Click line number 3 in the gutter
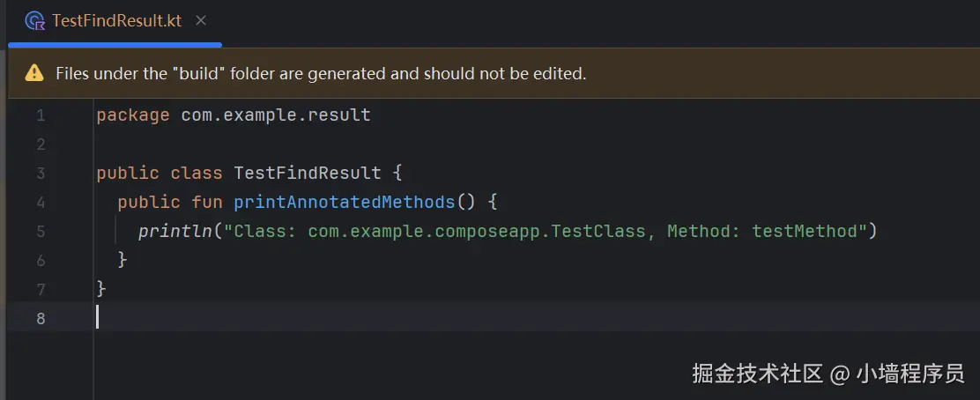The image size is (980, 400). tap(41, 173)
